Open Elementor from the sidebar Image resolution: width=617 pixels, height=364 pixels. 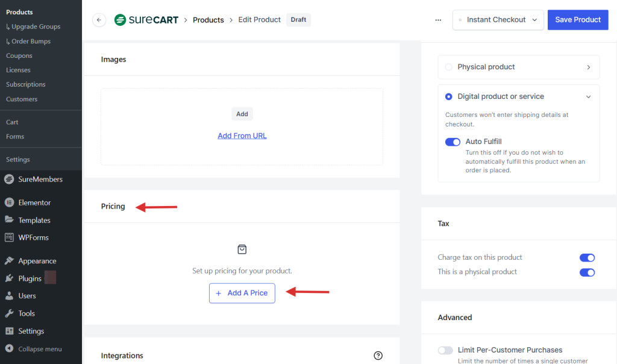point(34,202)
